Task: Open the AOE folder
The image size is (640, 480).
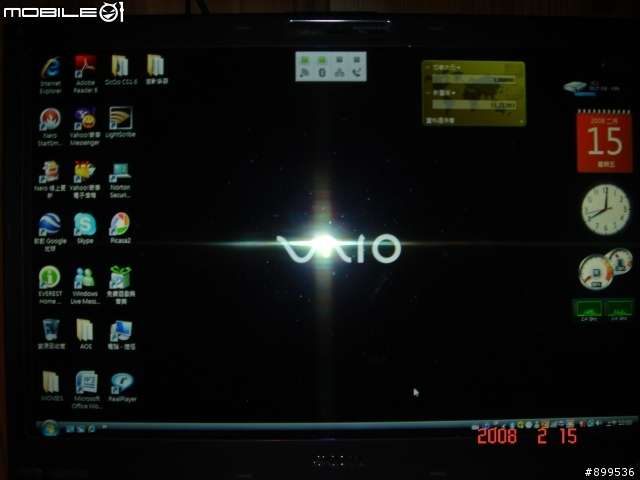Action: [85, 334]
